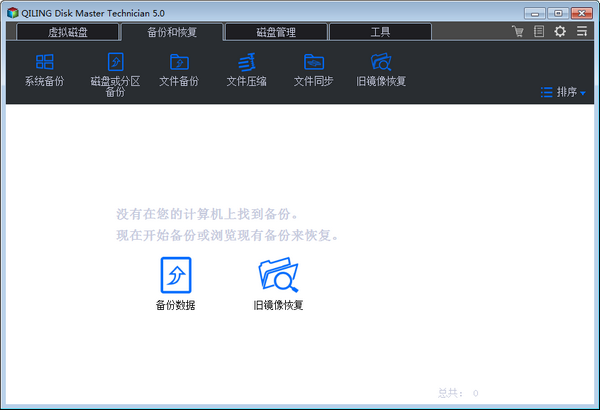
Task: Open 文件同步 (File Sync) tool
Action: click(313, 69)
